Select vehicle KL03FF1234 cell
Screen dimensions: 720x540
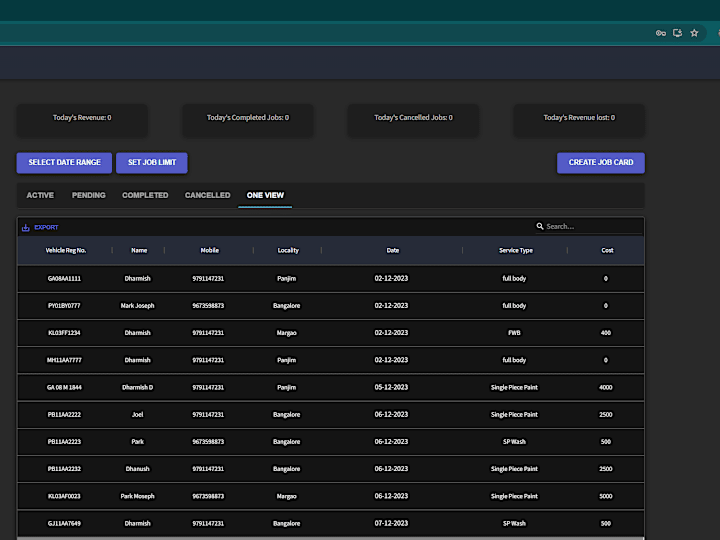click(64, 333)
